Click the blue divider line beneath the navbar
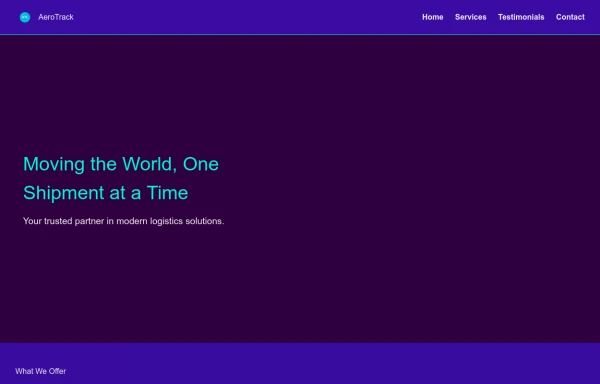The height and width of the screenshot is (384, 600). 300,34
